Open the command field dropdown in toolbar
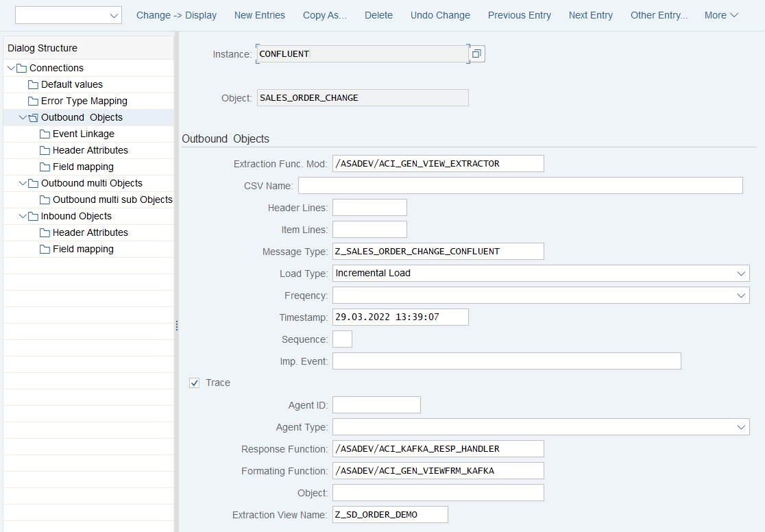The image size is (765, 532). coord(114,16)
